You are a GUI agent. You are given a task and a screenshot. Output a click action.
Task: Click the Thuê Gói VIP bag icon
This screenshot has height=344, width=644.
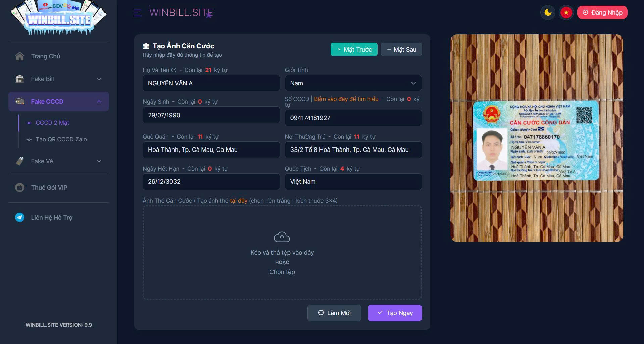pyautogui.click(x=20, y=187)
